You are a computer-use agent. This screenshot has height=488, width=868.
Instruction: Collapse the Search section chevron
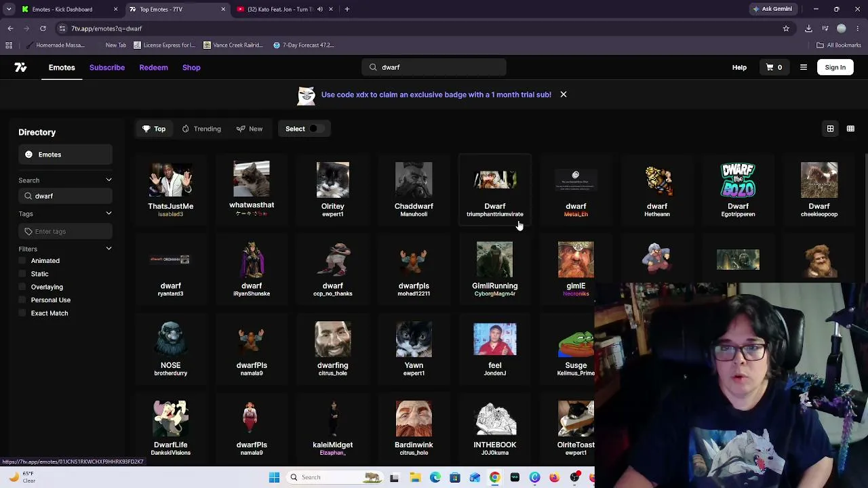(108, 180)
